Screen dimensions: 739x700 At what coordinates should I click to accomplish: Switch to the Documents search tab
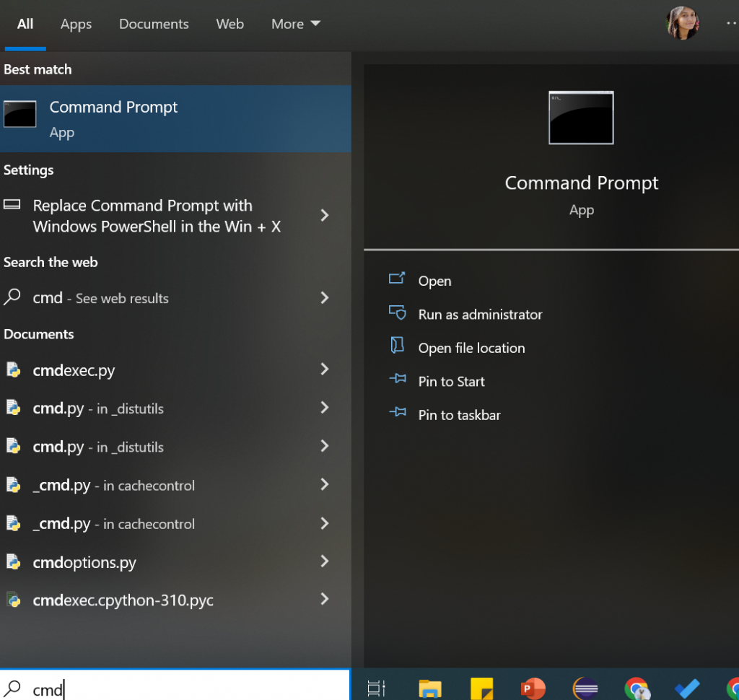pos(154,24)
